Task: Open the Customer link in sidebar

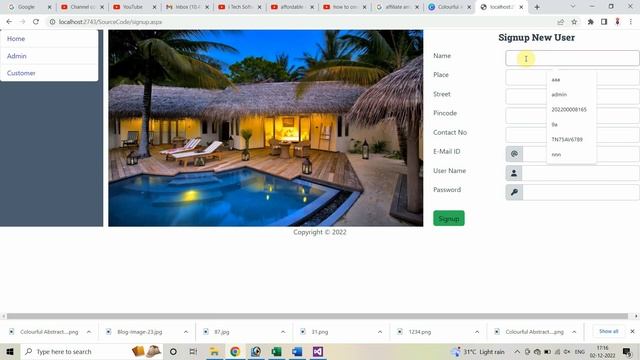Action: coord(21,73)
